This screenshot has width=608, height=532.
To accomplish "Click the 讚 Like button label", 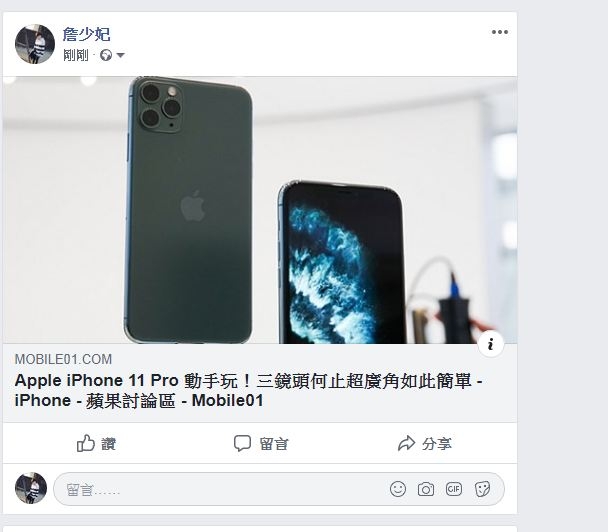I will pyautogui.click(x=109, y=444).
